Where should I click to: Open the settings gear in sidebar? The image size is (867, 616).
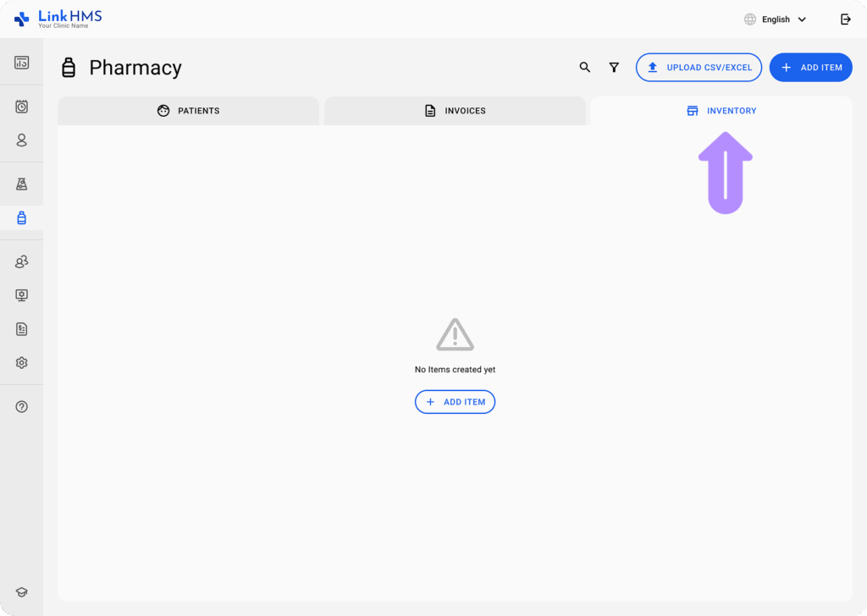(x=21, y=363)
